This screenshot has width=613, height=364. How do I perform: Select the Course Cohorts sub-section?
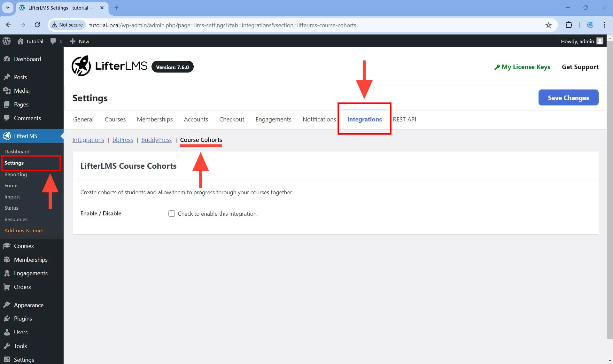201,140
